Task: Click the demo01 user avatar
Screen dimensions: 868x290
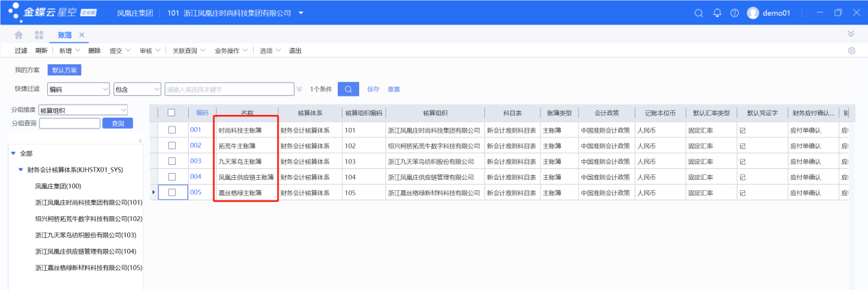Action: coord(753,13)
